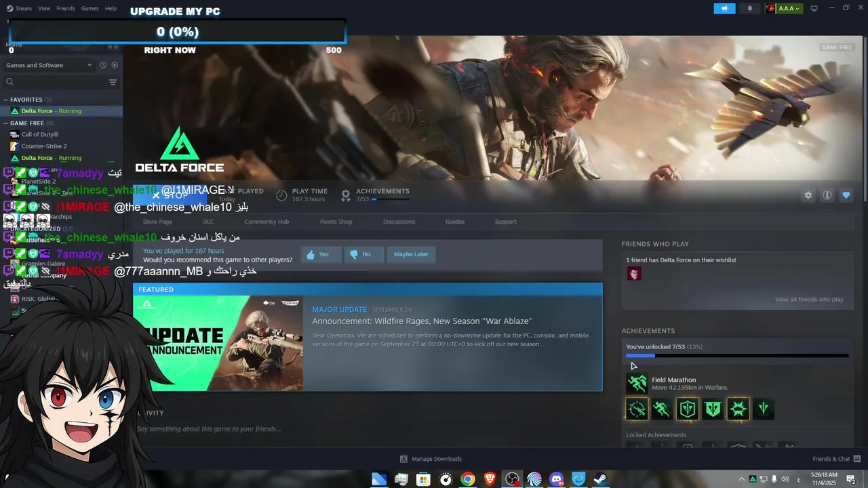
Task: Click the library search field
Action: pos(54,82)
